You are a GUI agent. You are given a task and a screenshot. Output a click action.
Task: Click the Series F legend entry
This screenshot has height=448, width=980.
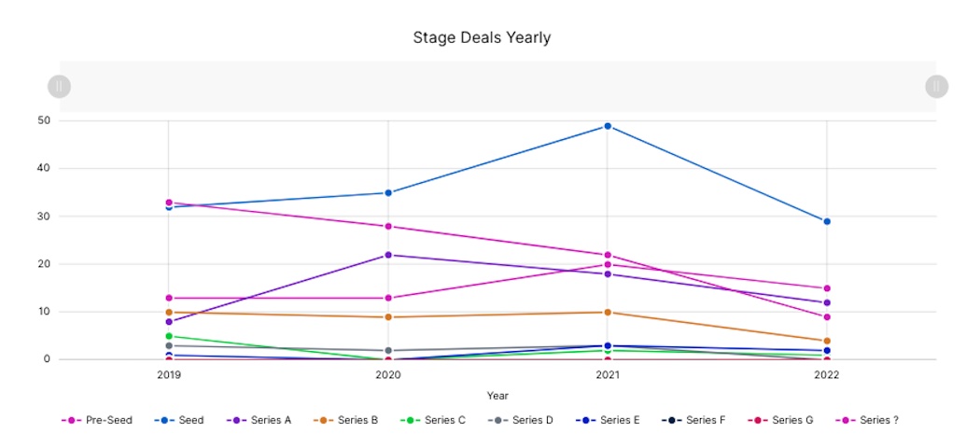[x=694, y=420]
